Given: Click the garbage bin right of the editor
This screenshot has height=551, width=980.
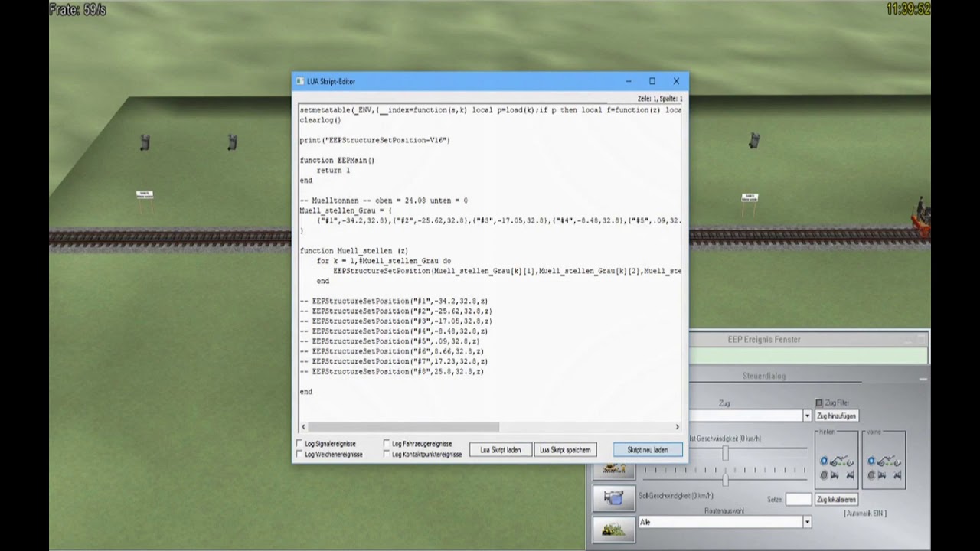Looking at the screenshot, I should tap(754, 141).
